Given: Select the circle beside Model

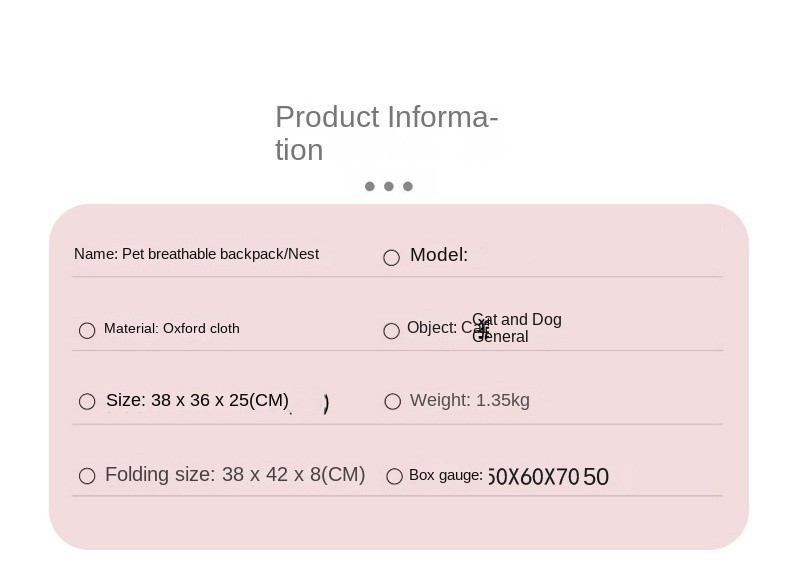Looking at the screenshot, I should click(x=391, y=257).
